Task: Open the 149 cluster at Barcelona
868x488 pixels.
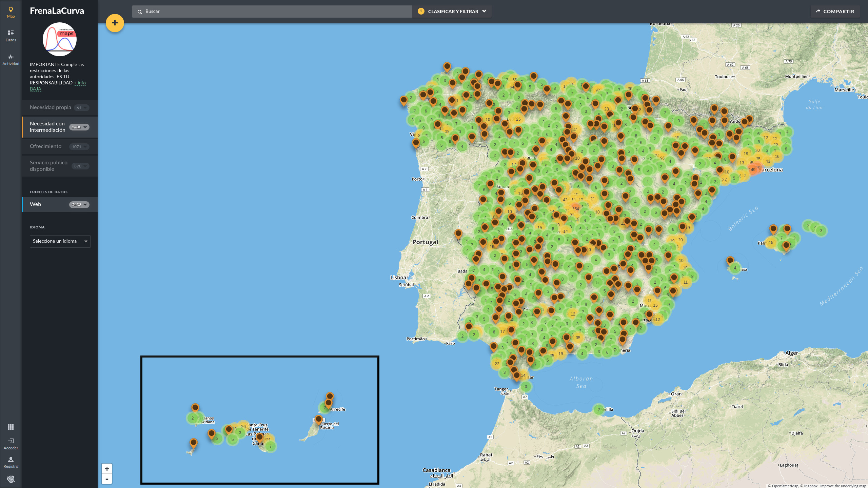Action: point(753,169)
